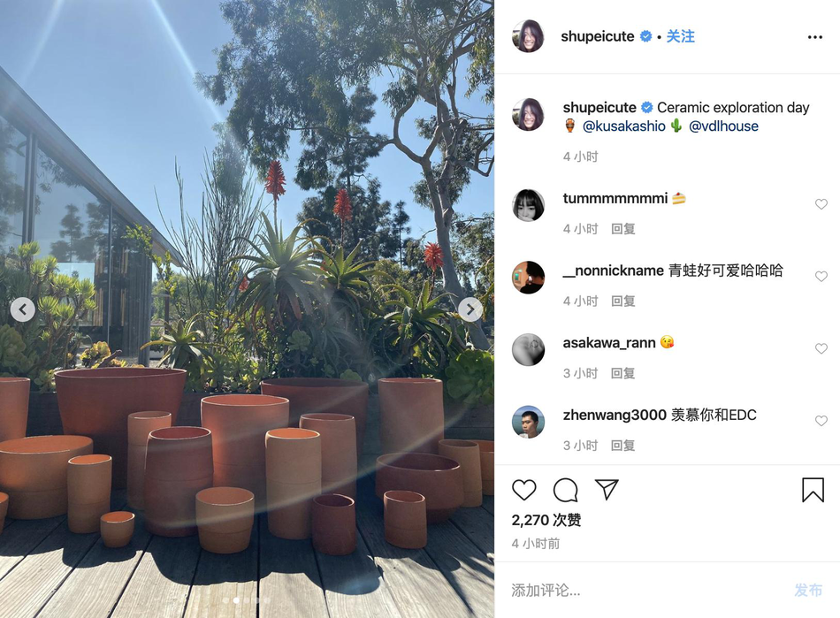Viewport: 840px width, 618px height.
Task: Like the post with heart icon
Action: [x=524, y=490]
